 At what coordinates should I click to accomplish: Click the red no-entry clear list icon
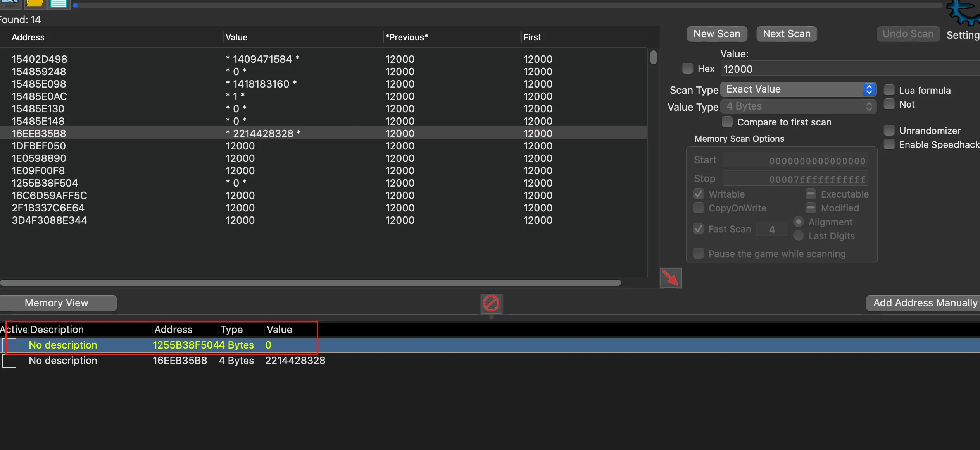491,303
